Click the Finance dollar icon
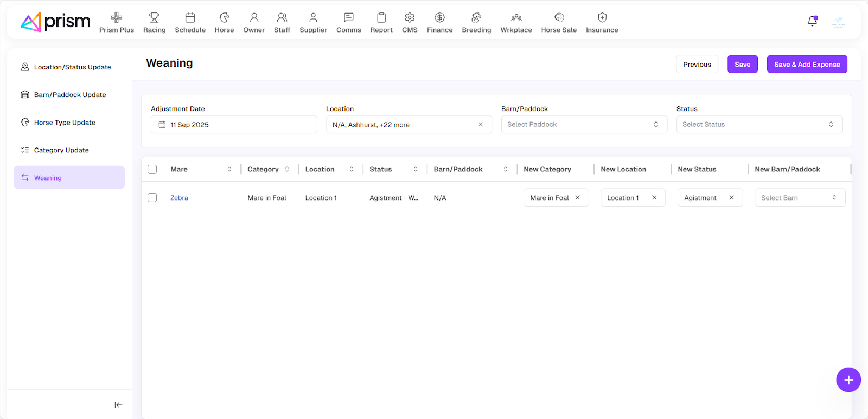The image size is (868, 419). (x=439, y=18)
